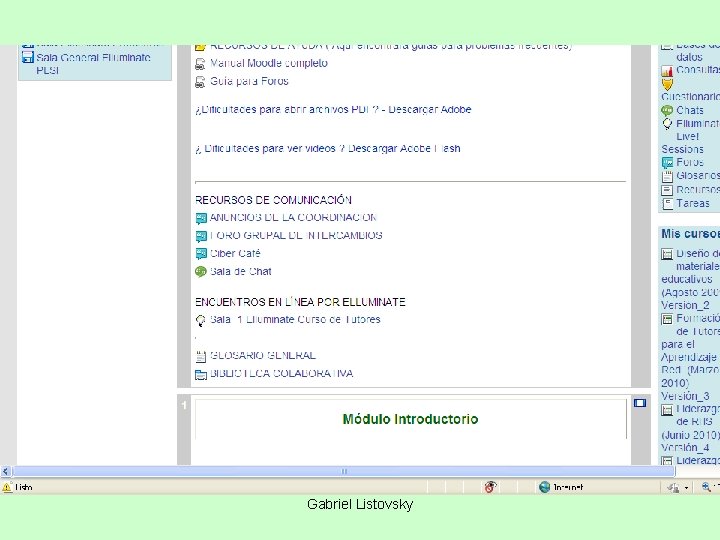The height and width of the screenshot is (540, 720).
Task: Click the Ciber Café forum icon
Action: click(x=201, y=254)
